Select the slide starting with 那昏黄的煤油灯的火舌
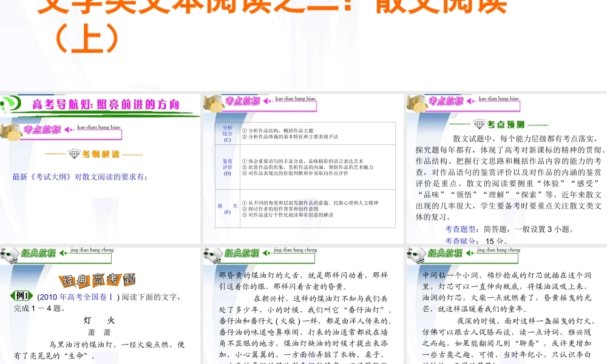Image resolution: width=607 pixels, height=364 pixels. [303, 305]
